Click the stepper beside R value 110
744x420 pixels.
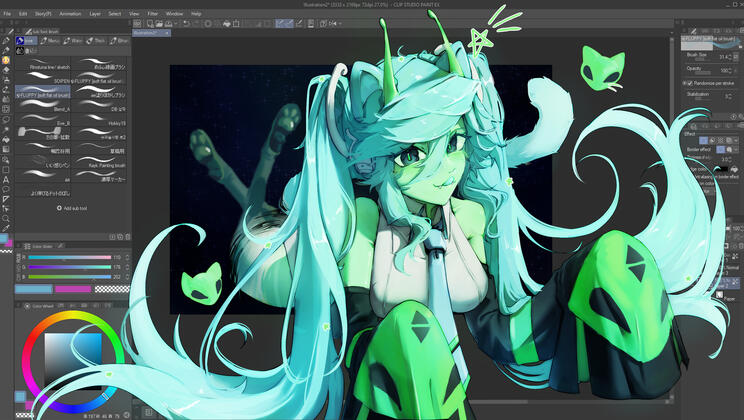click(127, 257)
